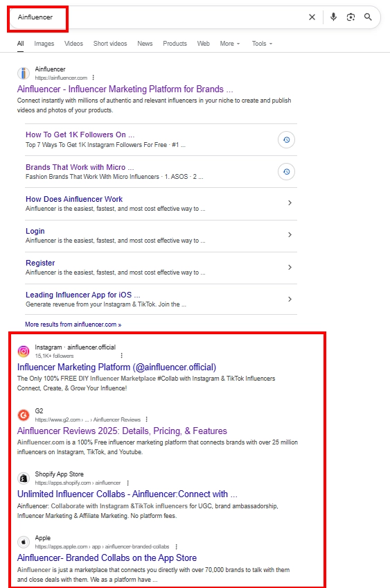Screen dimensions: 390x588
Task: Clear the search box with the X icon
Action: (x=312, y=17)
